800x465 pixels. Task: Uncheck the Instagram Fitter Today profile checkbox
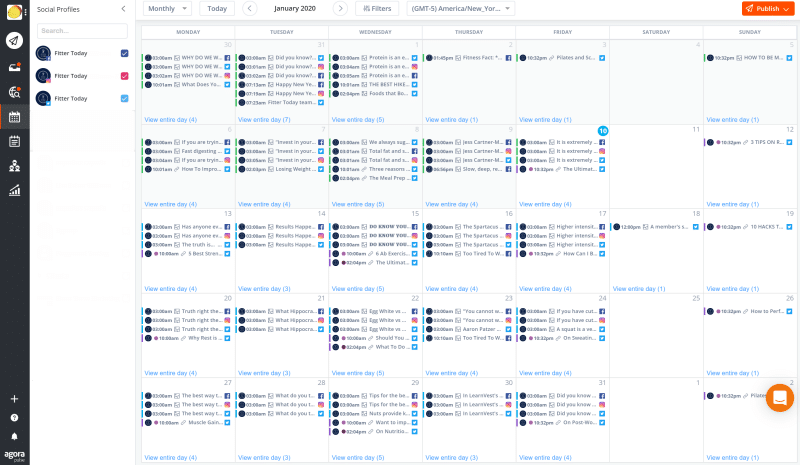tap(124, 76)
